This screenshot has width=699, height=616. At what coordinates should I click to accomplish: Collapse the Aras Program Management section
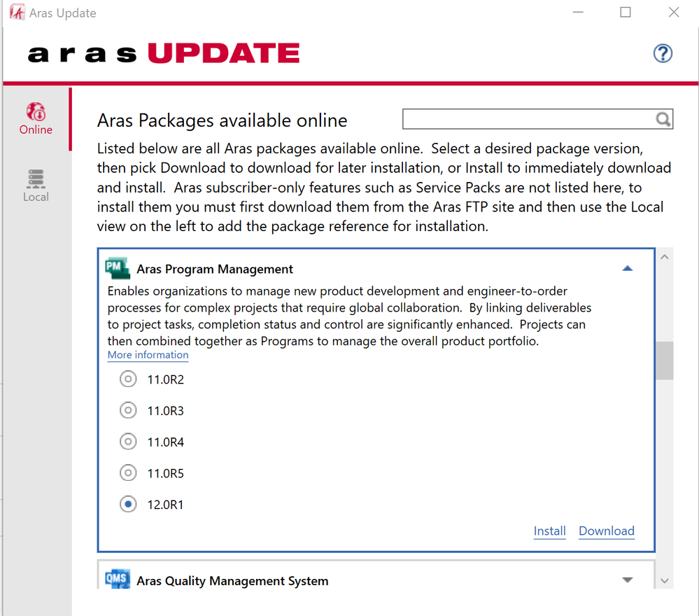pyautogui.click(x=627, y=269)
